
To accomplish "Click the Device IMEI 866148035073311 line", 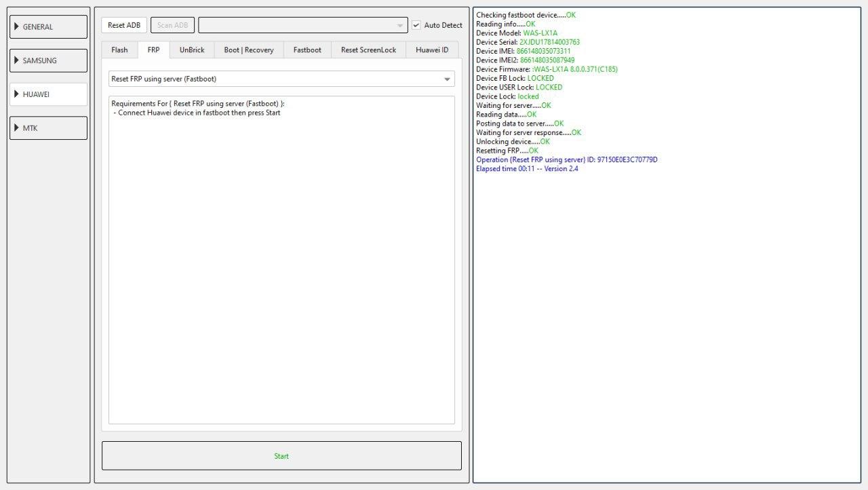I will (x=524, y=51).
